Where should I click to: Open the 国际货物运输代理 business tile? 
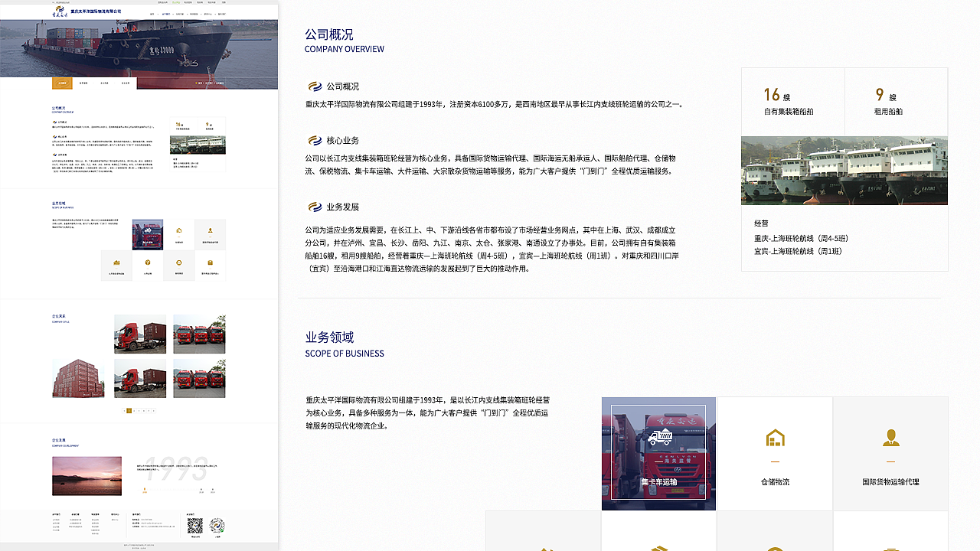[890, 453]
